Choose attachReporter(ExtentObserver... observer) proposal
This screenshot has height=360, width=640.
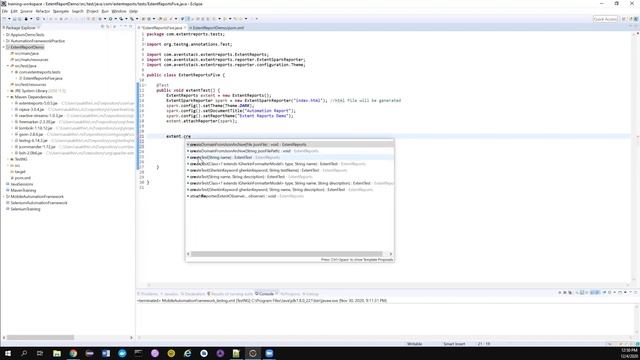pos(289,196)
